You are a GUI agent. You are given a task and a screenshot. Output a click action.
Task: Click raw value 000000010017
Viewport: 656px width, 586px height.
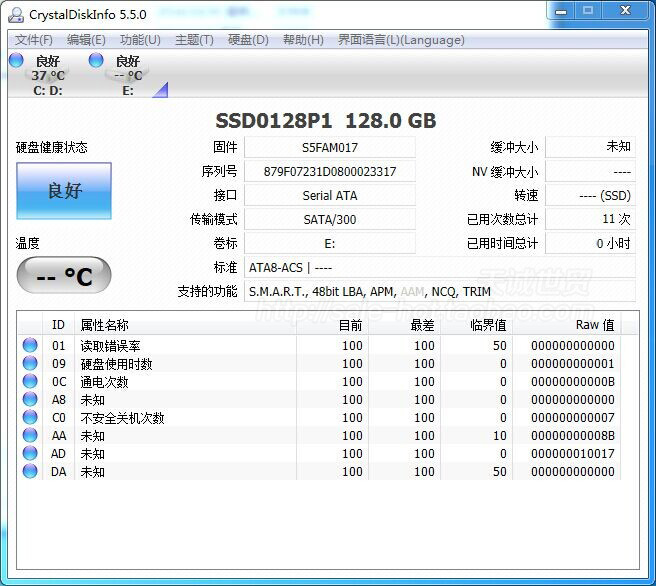tap(573, 453)
